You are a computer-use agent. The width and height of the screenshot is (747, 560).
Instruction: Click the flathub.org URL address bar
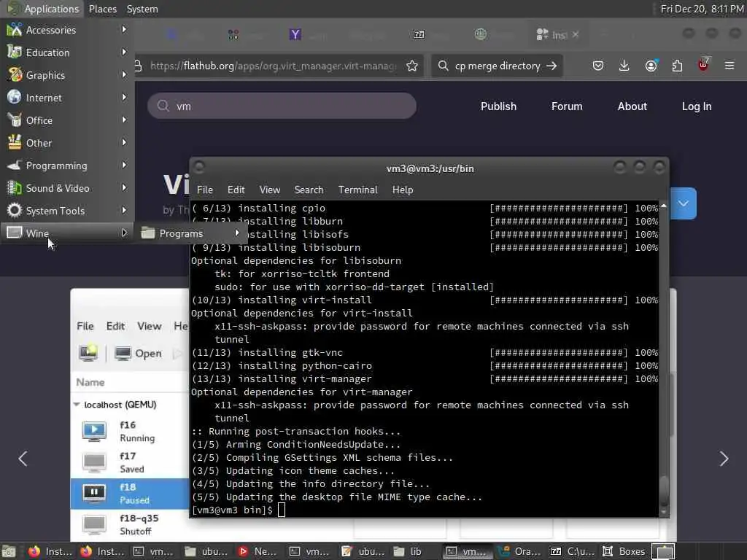[x=273, y=66]
